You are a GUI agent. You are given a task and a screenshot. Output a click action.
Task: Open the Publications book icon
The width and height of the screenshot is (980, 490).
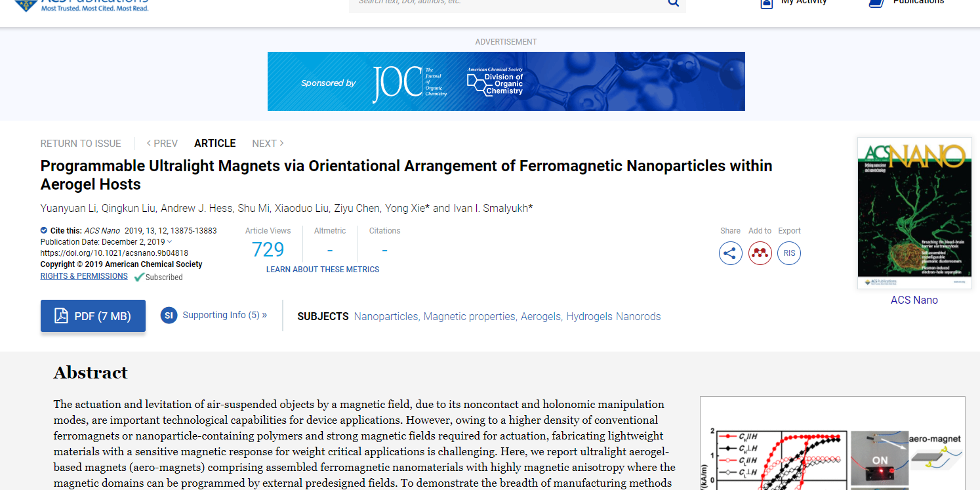coord(876,3)
